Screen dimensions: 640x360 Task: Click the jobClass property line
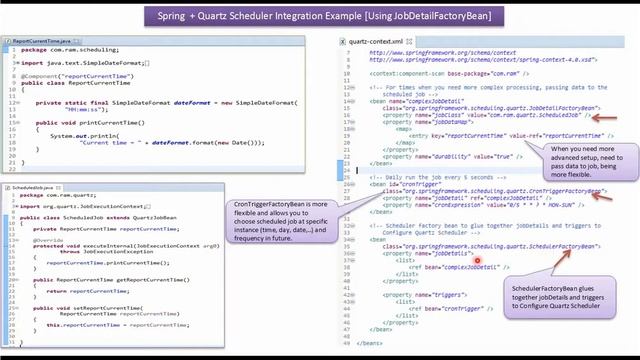(487, 115)
